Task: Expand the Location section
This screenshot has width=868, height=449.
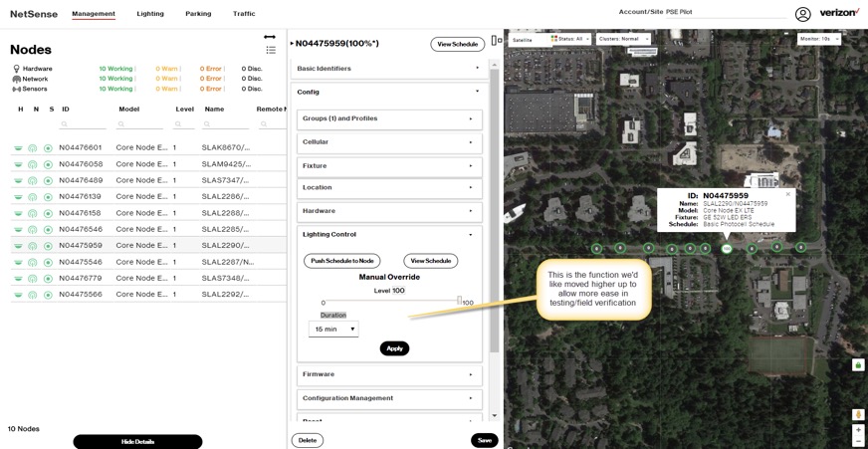Action: click(390, 188)
